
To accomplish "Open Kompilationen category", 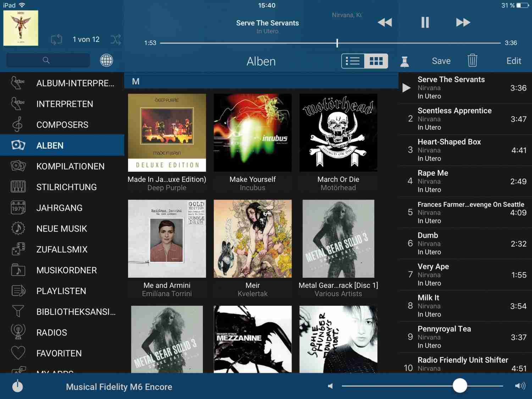I will pos(62,166).
